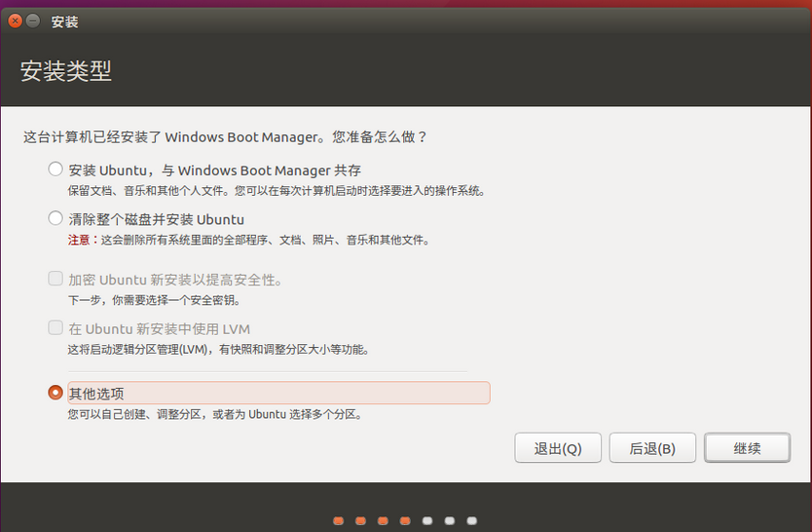Viewport: 812px width, 532px height.
Task: Click the 清除整个磁盘并安装 Ubuntu label
Action: coord(156,219)
